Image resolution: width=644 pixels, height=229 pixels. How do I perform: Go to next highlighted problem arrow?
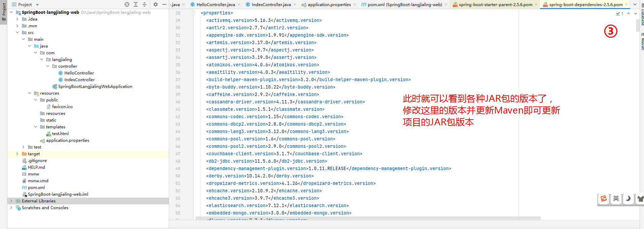click(x=636, y=14)
